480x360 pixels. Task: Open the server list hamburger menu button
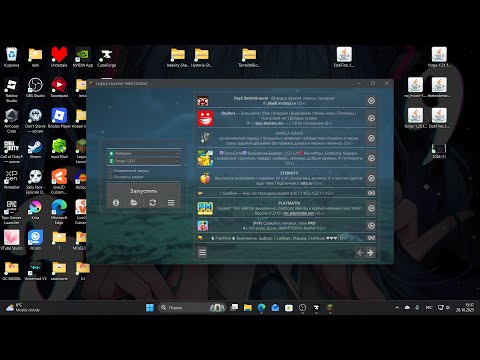click(202, 252)
